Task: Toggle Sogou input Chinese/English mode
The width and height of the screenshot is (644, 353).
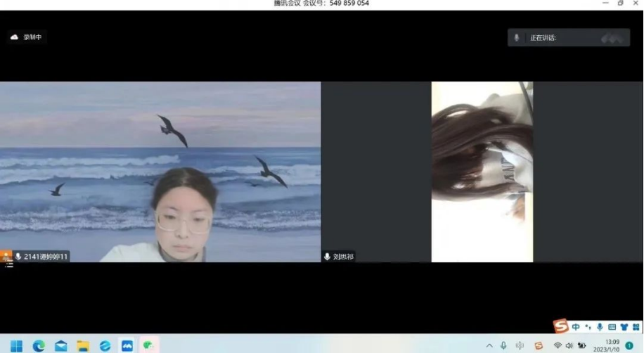Action: (x=576, y=327)
